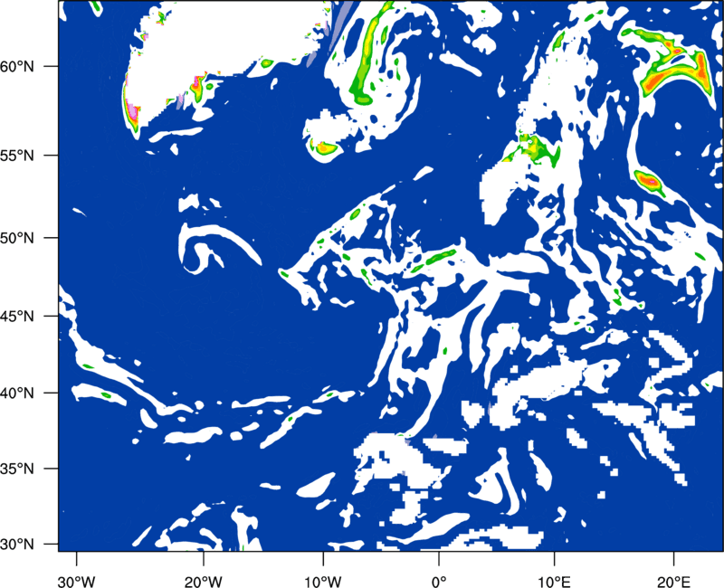Click the 55°N latitude label
The height and width of the screenshot is (588, 724).
click(x=17, y=156)
